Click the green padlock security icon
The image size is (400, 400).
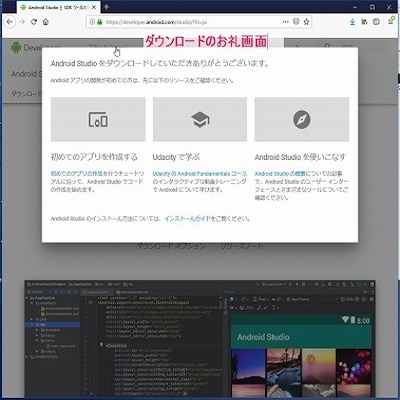click(99, 22)
